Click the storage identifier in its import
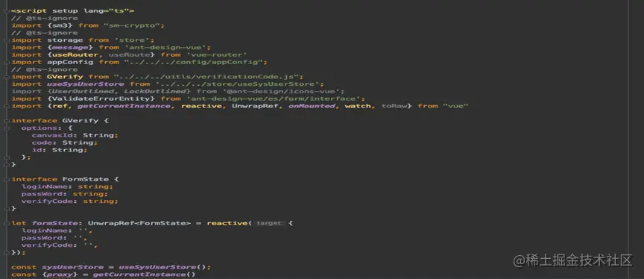Screen dimensions: 644x279 click(x=65, y=40)
